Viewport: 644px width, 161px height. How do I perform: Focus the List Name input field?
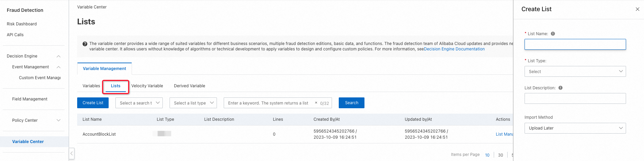(x=575, y=44)
